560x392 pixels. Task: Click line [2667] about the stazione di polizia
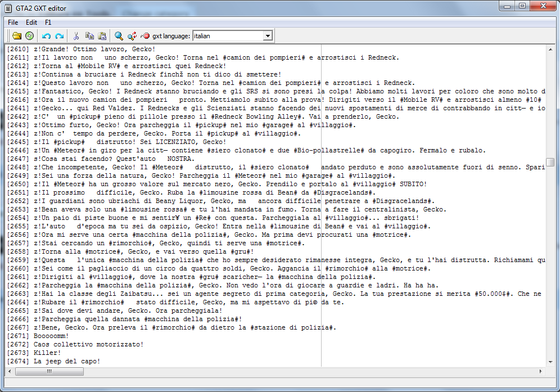coord(171,327)
